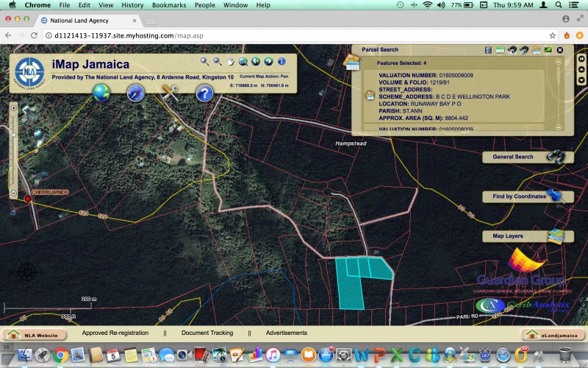Click the eLandjamaica button
The width and height of the screenshot is (588, 368).
tap(553, 335)
